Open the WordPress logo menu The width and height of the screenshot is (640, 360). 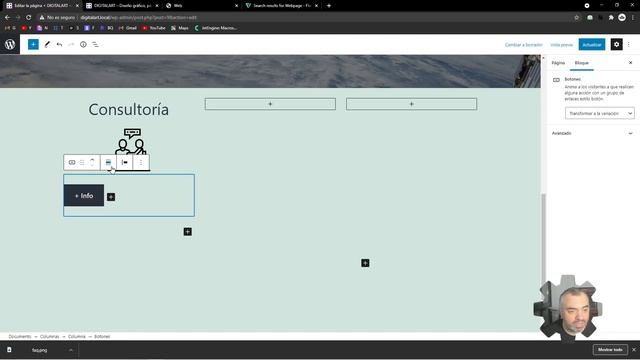(10, 44)
